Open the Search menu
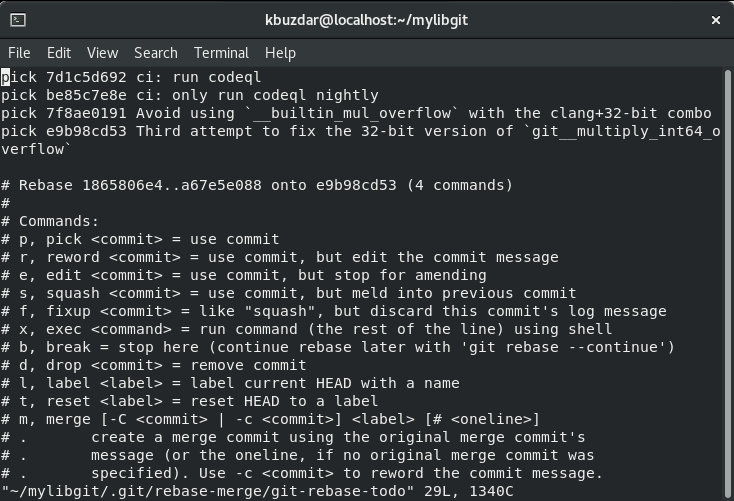This screenshot has width=734, height=501. (x=155, y=53)
